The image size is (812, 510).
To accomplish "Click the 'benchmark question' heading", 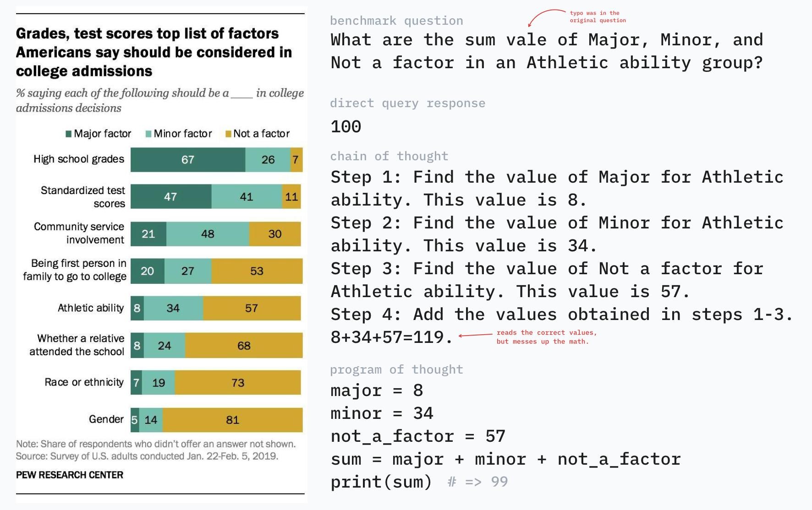I will [x=396, y=21].
